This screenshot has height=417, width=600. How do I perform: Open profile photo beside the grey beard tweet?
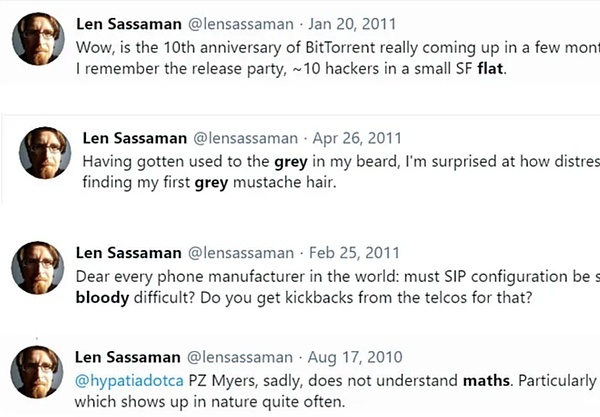pos(46,152)
